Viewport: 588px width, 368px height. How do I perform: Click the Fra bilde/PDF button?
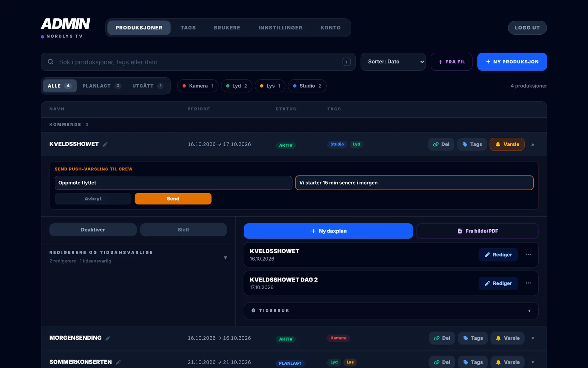pyautogui.click(x=477, y=231)
